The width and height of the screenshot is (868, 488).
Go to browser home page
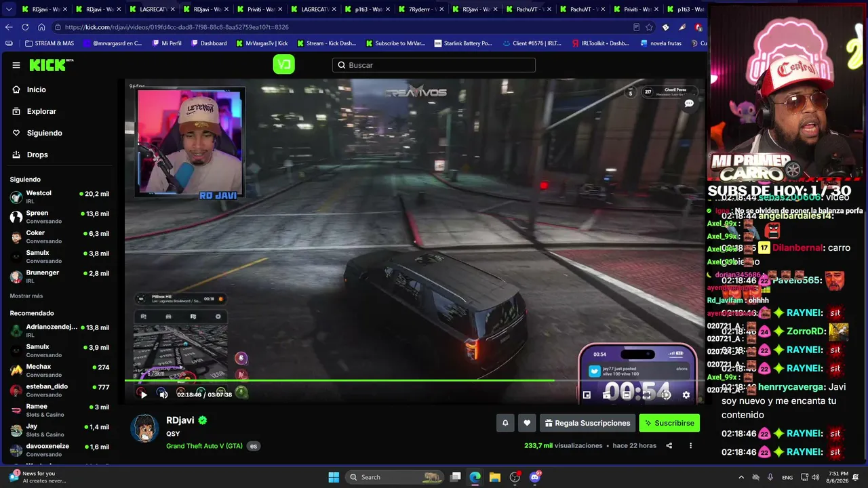[41, 27]
